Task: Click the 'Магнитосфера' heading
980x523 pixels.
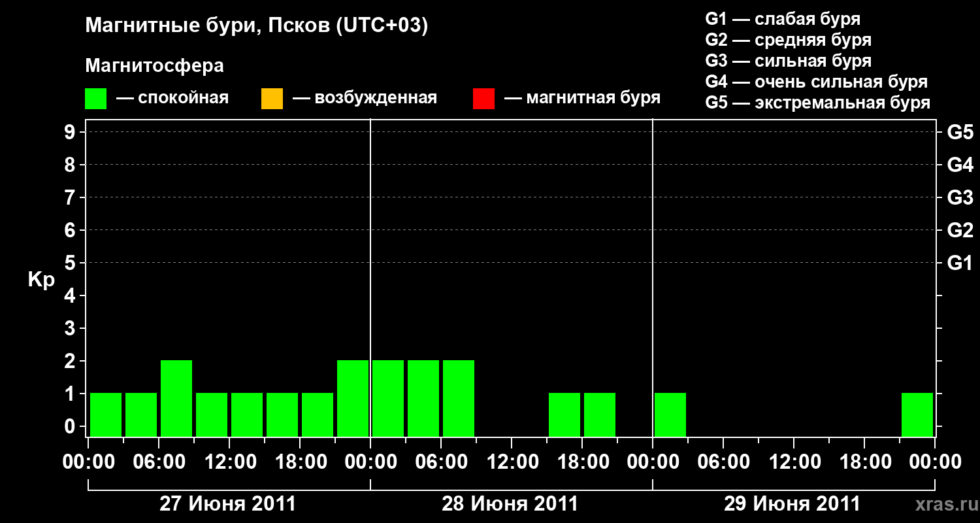Action: (155, 66)
